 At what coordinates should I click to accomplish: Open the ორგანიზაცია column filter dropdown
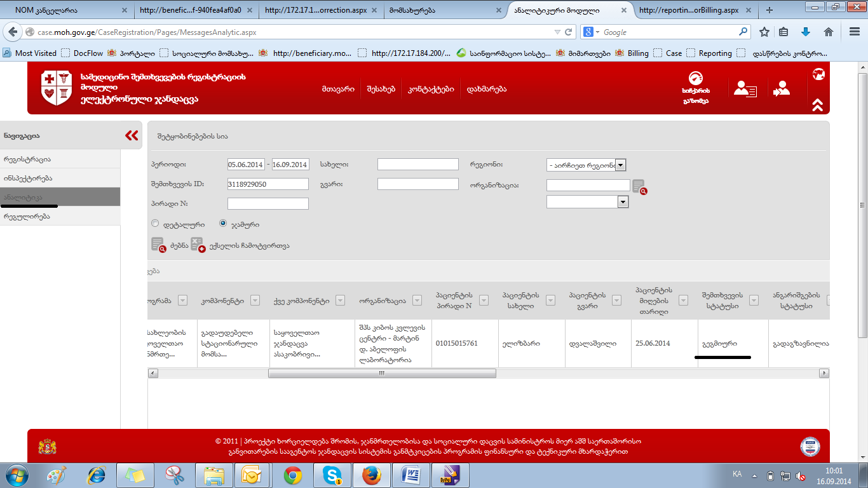coord(417,301)
